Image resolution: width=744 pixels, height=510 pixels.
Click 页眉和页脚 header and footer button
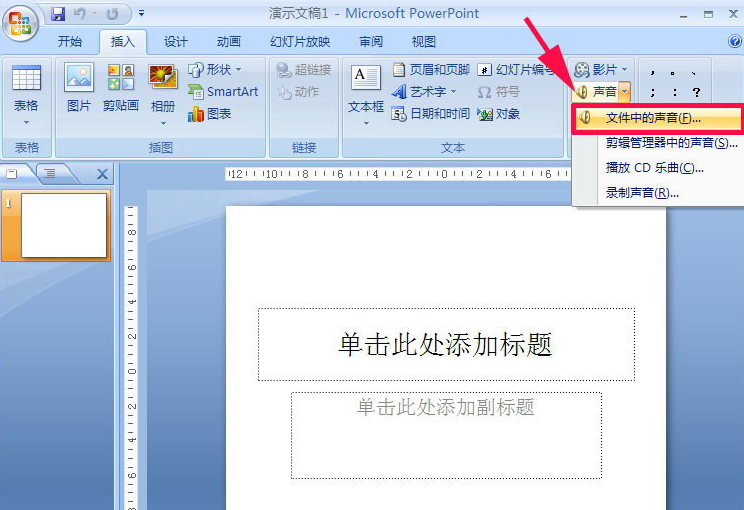pos(430,70)
